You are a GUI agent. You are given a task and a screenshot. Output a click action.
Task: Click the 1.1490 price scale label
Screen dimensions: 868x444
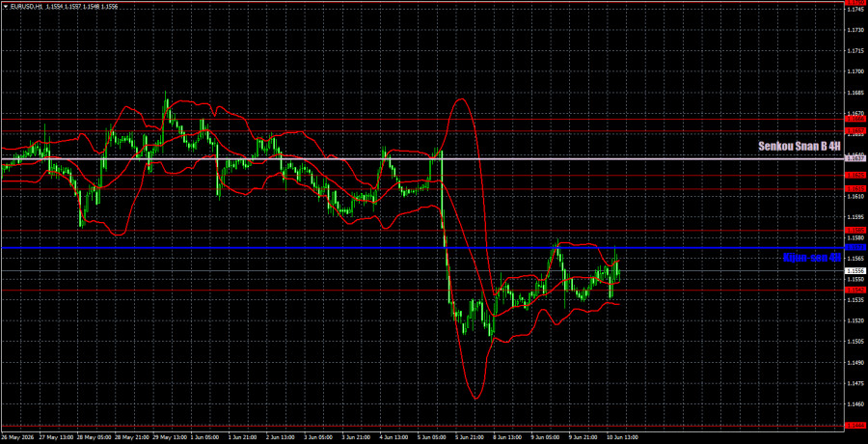(855, 363)
